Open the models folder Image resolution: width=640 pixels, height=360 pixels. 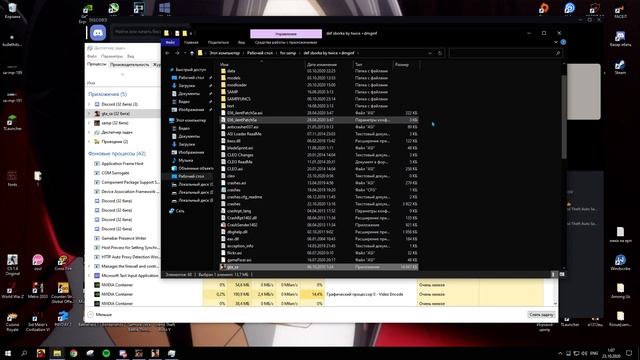coord(233,78)
